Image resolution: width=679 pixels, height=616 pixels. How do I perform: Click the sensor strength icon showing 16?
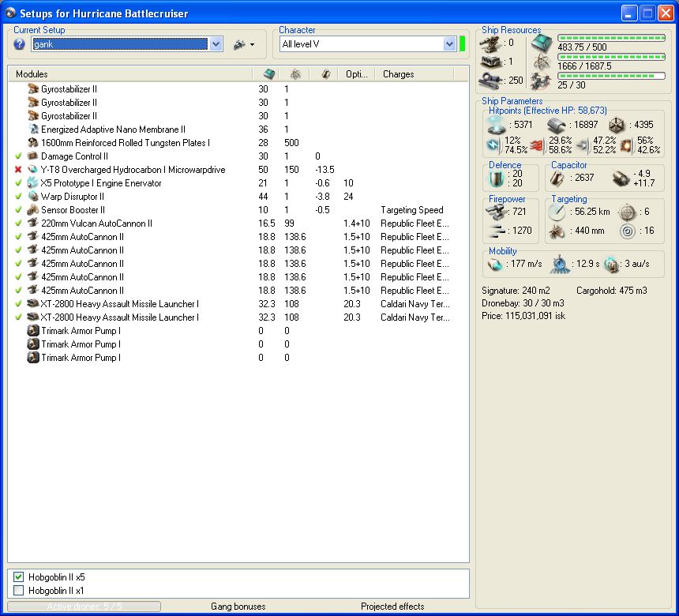click(x=627, y=231)
